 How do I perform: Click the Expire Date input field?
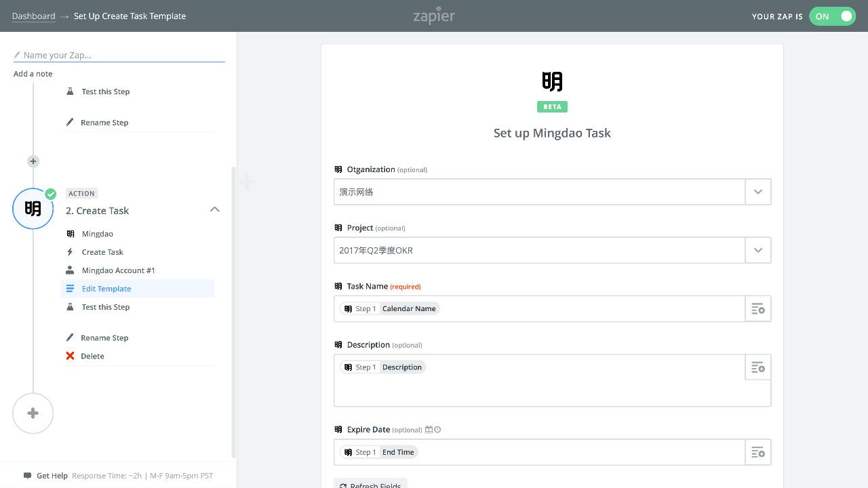click(x=540, y=452)
